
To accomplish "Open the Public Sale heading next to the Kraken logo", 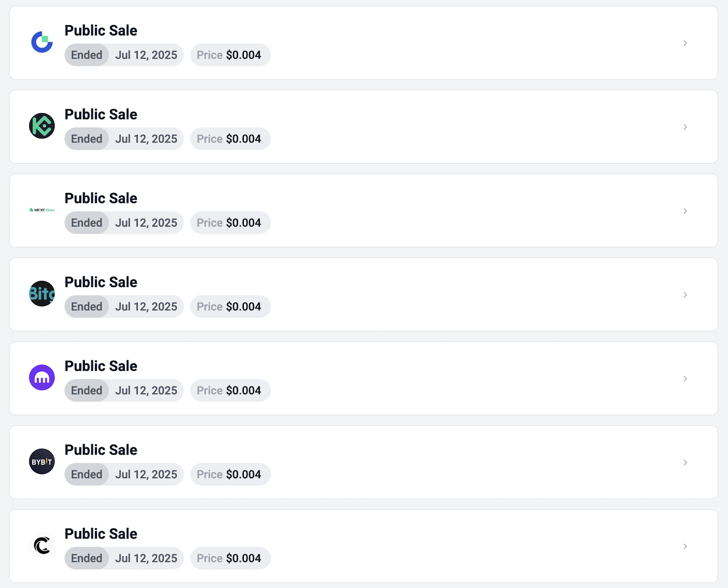I will pos(101,366).
